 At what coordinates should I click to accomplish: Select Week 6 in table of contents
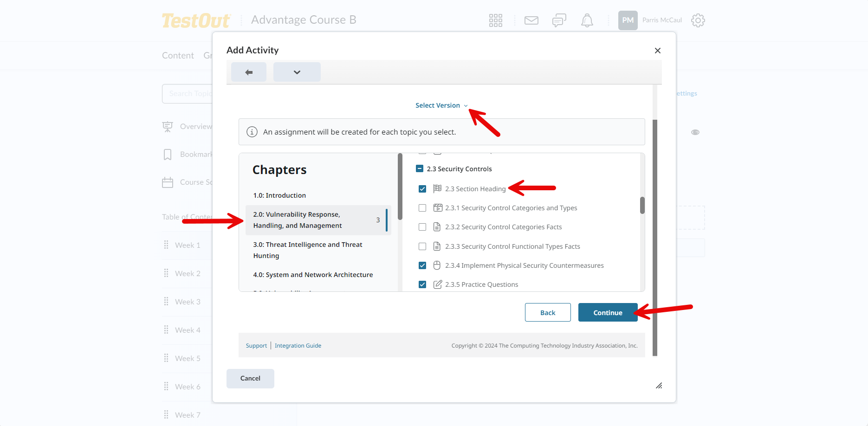188,387
